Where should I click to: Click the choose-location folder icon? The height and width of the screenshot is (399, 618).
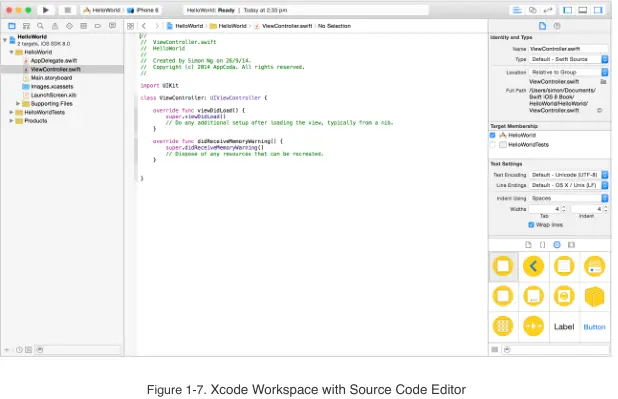coord(603,82)
